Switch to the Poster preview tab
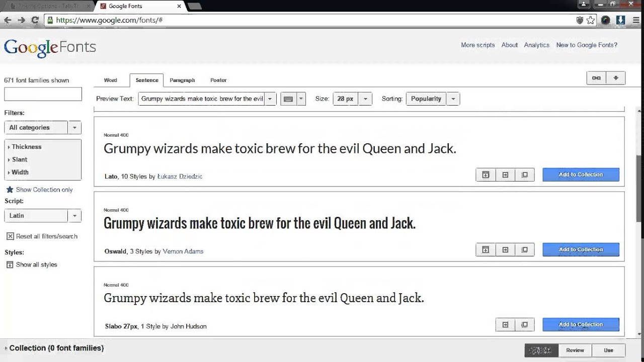 [x=218, y=80]
